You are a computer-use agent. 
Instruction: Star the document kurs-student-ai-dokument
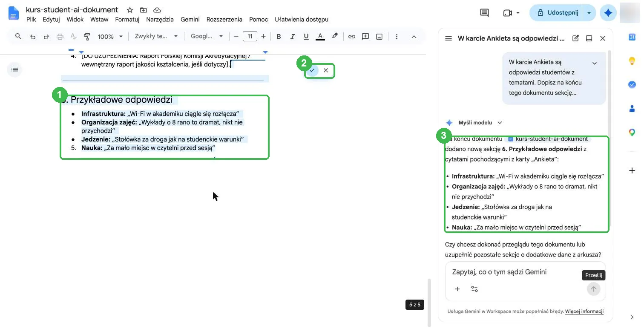pos(130,10)
